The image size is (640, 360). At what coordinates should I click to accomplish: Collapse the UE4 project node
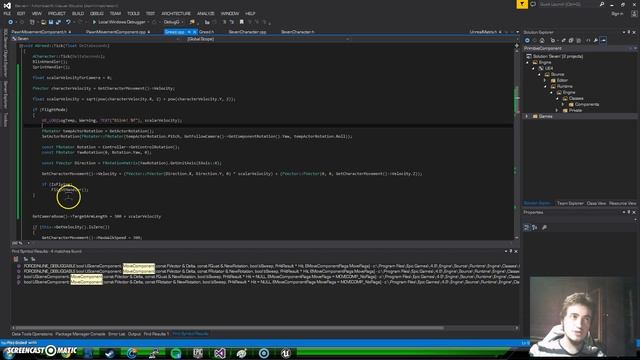533,69
